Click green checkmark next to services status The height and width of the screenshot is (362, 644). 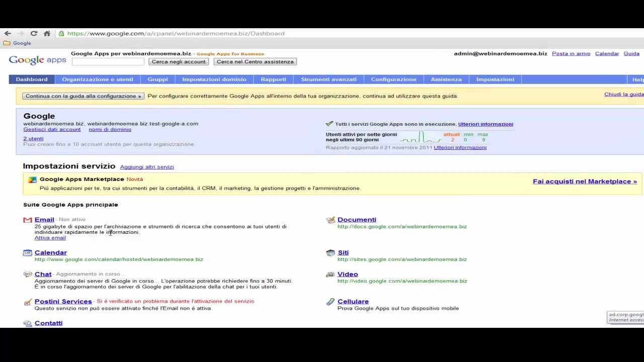coord(330,124)
